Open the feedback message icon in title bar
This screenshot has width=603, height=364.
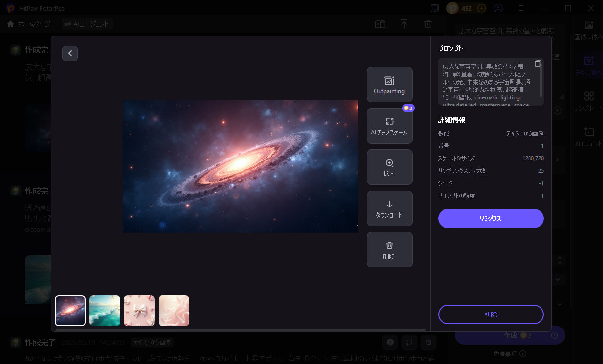[434, 8]
